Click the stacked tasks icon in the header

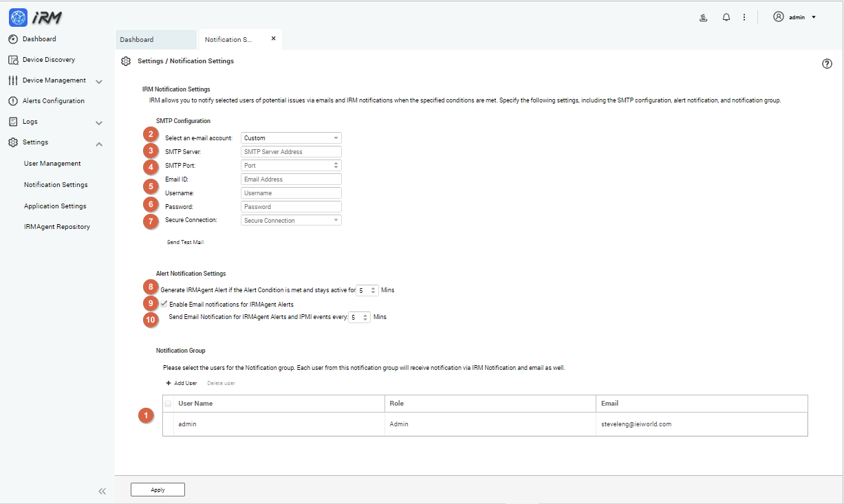point(702,17)
